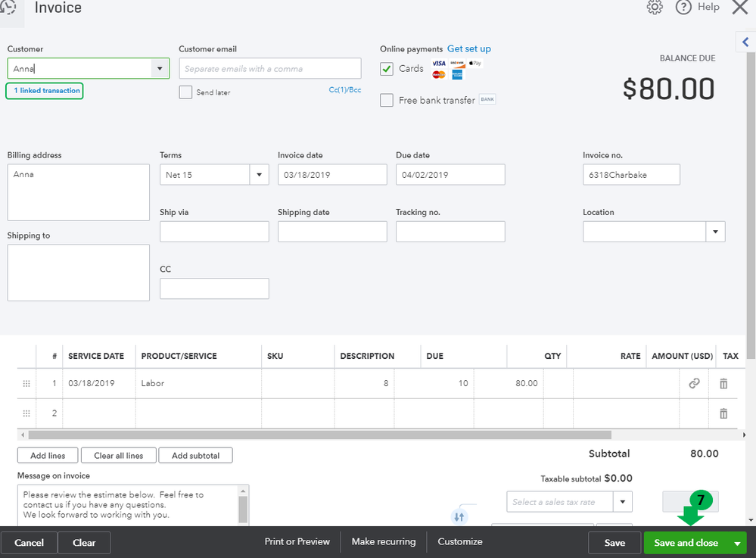This screenshot has height=558, width=756.
Task: Click the Save button
Action: tap(614, 543)
